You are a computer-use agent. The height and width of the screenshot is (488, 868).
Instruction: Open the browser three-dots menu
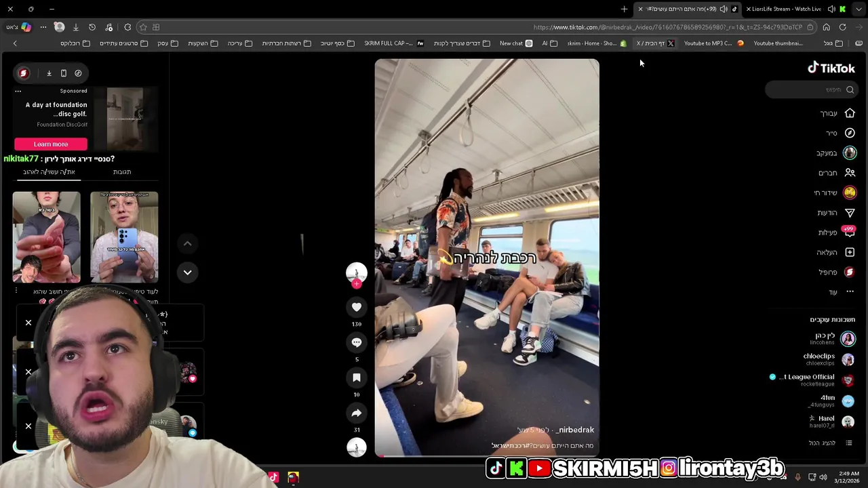tap(43, 27)
